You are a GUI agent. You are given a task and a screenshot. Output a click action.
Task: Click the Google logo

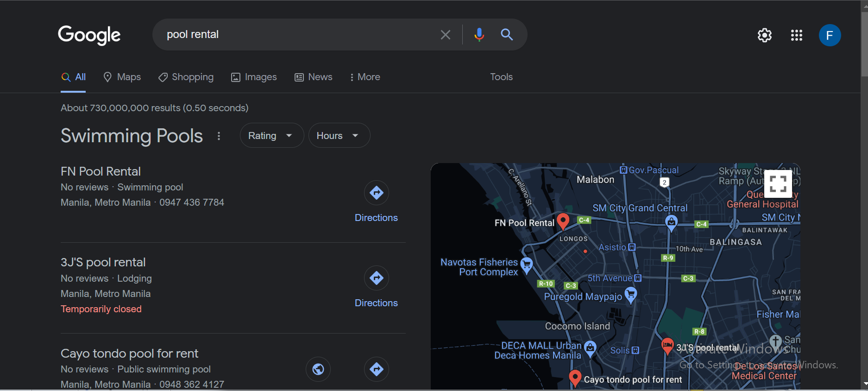[x=89, y=35]
